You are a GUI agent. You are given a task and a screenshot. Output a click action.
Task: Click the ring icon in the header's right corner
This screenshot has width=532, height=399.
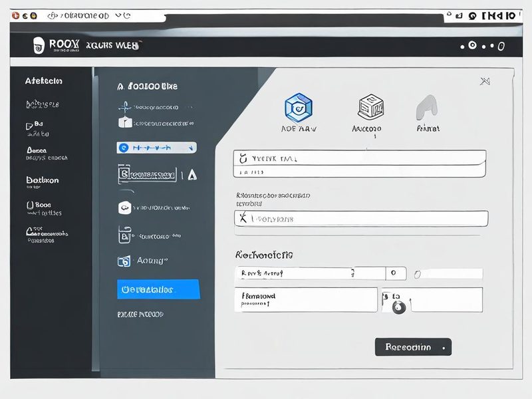(472, 45)
